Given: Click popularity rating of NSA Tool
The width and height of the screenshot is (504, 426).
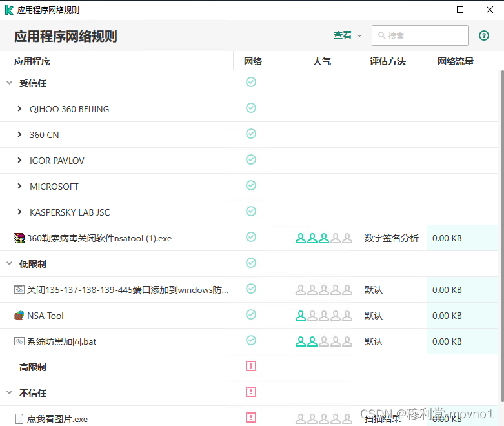Looking at the screenshot, I should pos(324,316).
